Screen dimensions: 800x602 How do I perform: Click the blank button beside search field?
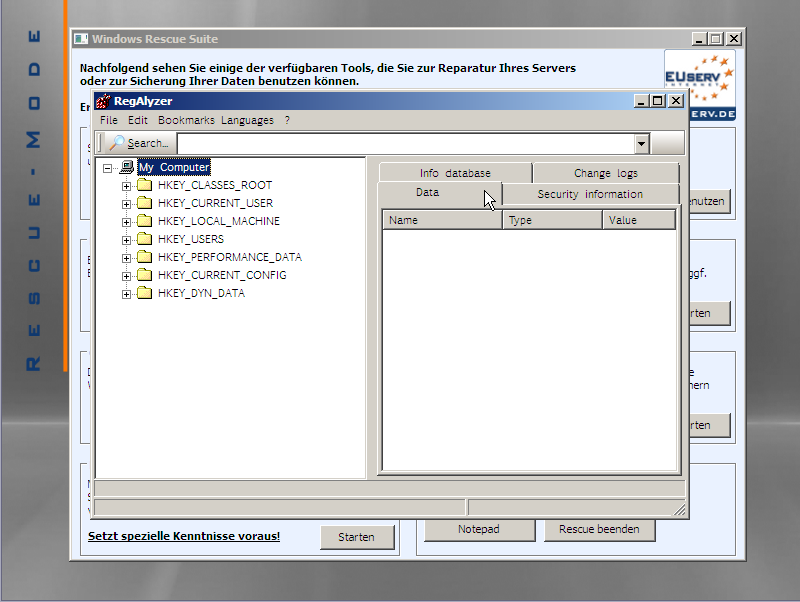point(667,143)
